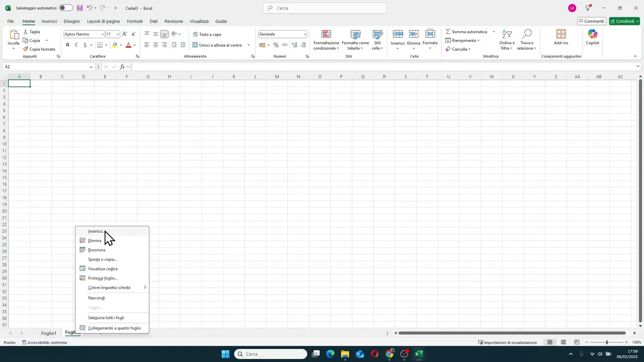Click the Save disk icon

pos(79,8)
